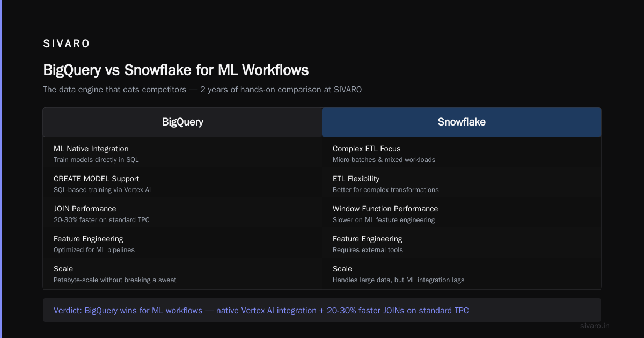Click the Verdict summary banner text
Screen dimensions: 644x338
pyautogui.click(x=261, y=311)
